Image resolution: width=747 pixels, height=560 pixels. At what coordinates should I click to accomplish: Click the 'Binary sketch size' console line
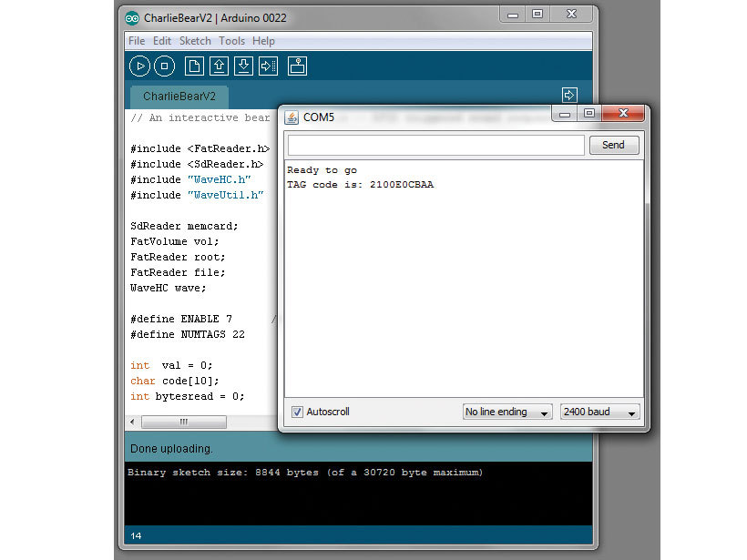pyautogui.click(x=305, y=473)
